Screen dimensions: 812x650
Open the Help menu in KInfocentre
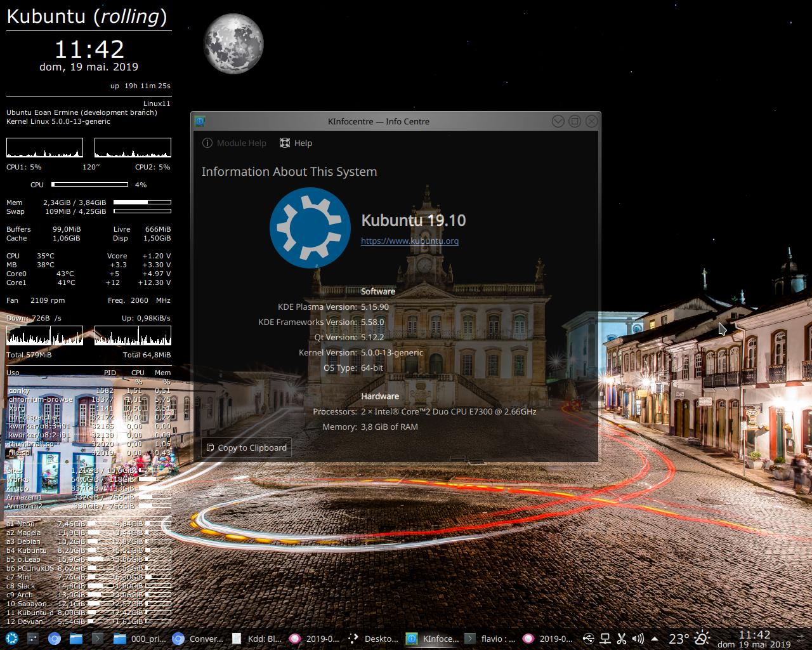(296, 143)
